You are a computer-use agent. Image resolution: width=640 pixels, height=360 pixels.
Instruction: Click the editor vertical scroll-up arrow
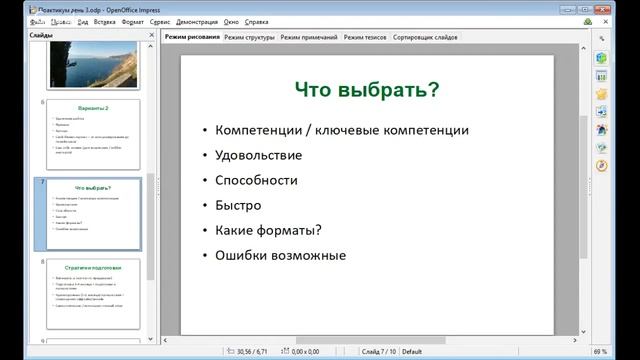pos(583,48)
